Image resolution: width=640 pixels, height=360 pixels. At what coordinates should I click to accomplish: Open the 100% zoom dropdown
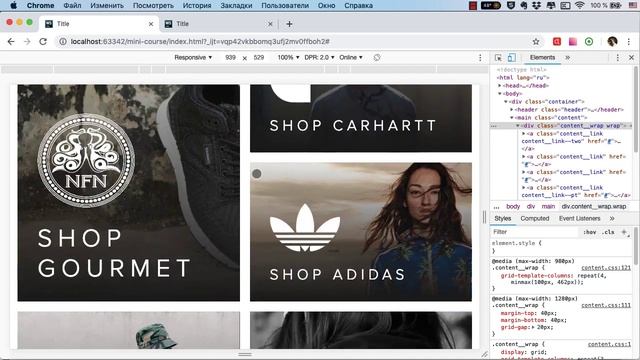coord(288,58)
